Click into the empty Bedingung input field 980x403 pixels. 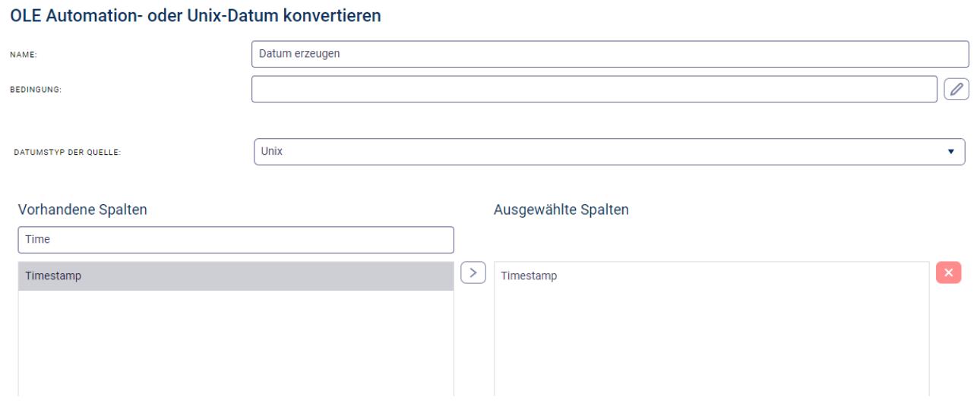[593, 89]
